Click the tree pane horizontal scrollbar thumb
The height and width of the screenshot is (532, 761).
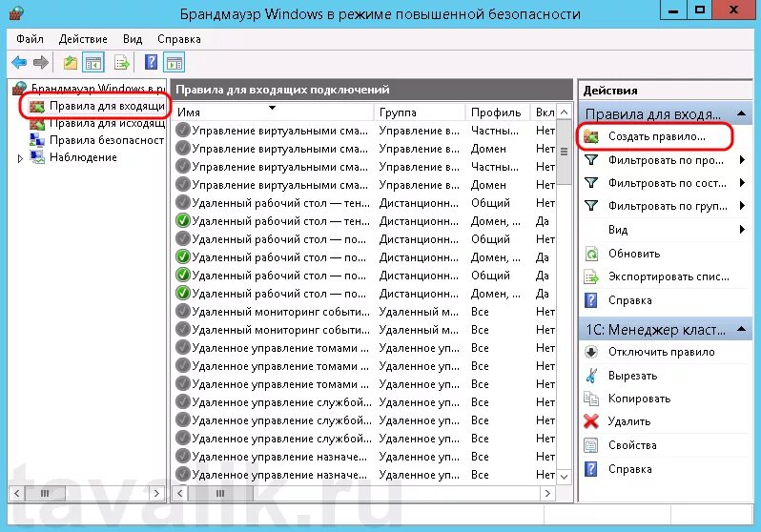pos(45,494)
